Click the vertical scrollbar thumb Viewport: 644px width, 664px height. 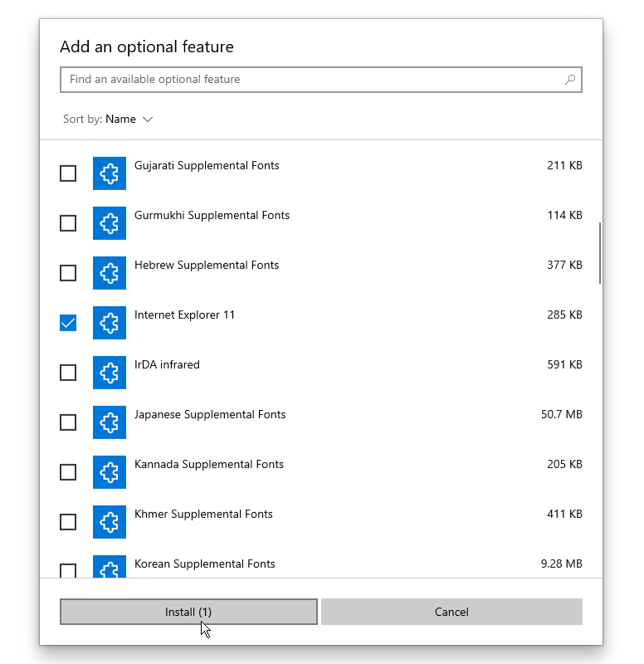click(599, 253)
